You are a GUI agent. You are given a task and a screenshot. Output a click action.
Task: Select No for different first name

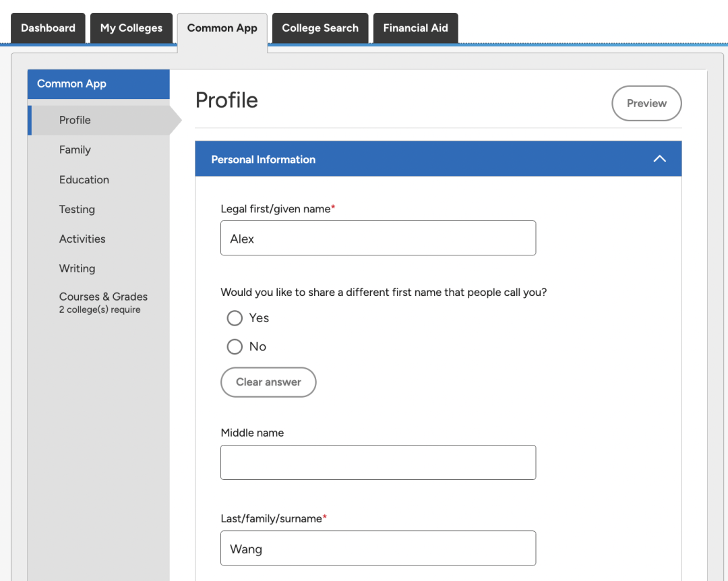pos(235,346)
